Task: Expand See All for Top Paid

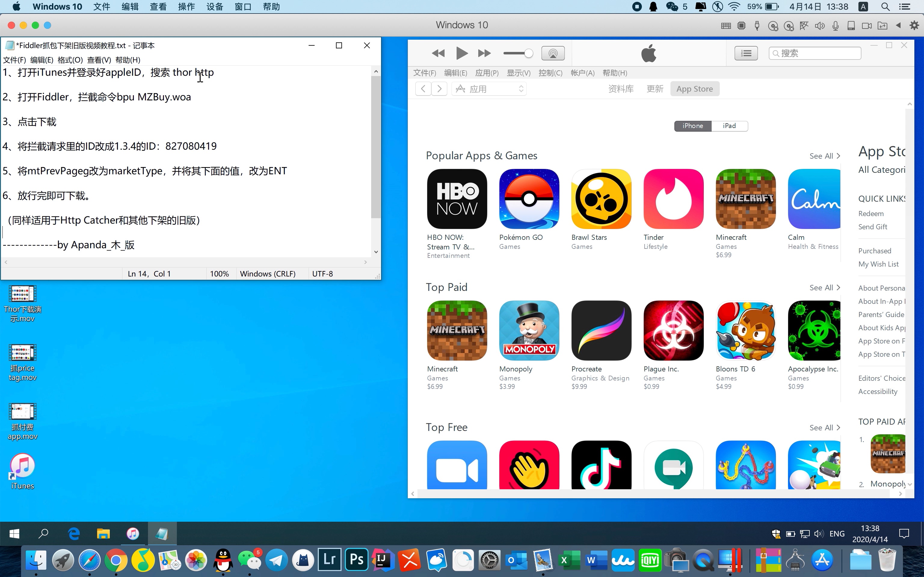Action: point(824,288)
